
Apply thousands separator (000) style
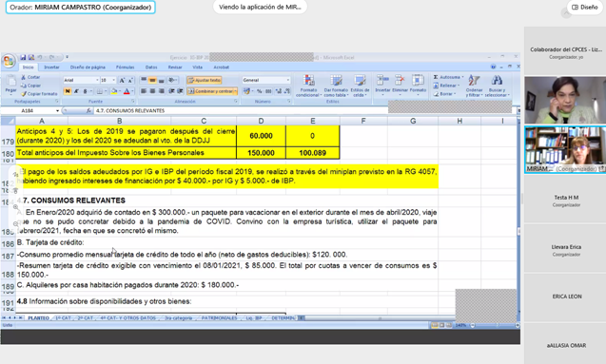(x=268, y=91)
